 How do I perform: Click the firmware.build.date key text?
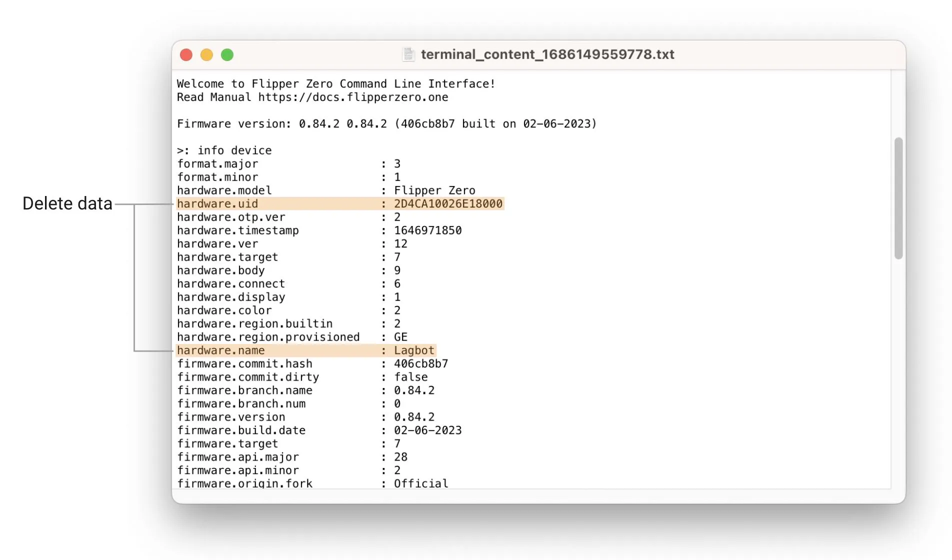(x=241, y=430)
